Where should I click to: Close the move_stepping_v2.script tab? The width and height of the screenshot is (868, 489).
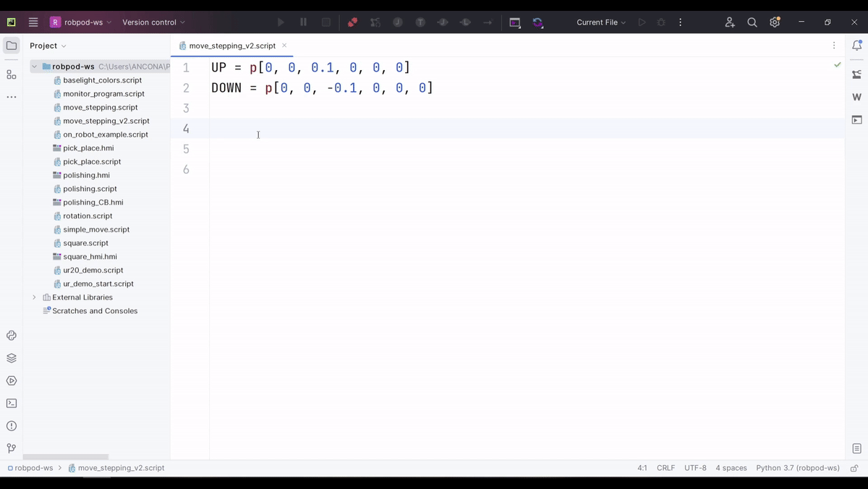tap(284, 46)
